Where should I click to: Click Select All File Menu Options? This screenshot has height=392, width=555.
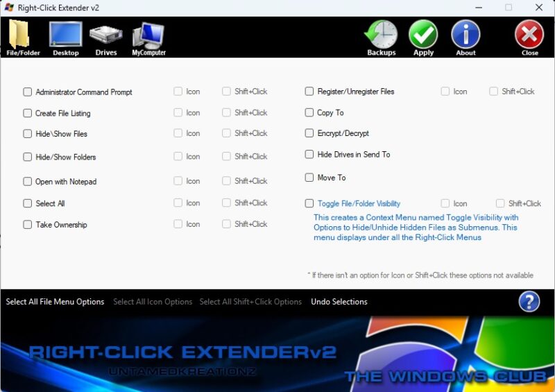coord(55,302)
